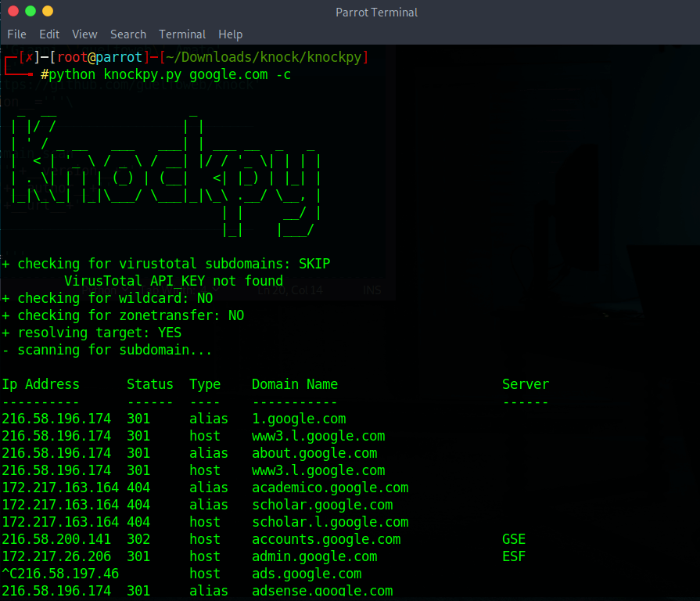The height and width of the screenshot is (601, 700).
Task: Click server value GSE
Action: (x=514, y=539)
